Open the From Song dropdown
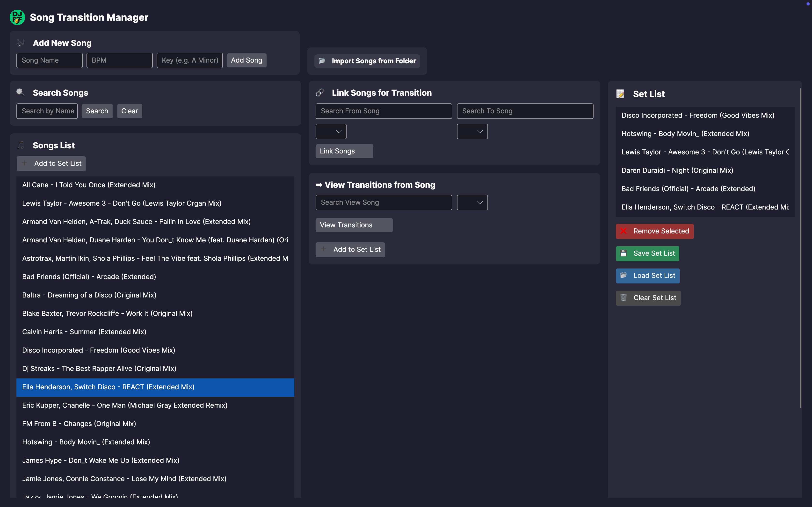Viewport: 812px width, 507px height. coord(331,131)
